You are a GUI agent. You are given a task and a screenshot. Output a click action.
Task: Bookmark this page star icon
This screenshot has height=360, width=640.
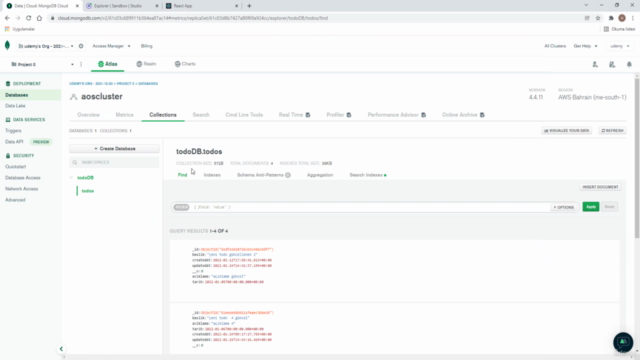point(598,18)
